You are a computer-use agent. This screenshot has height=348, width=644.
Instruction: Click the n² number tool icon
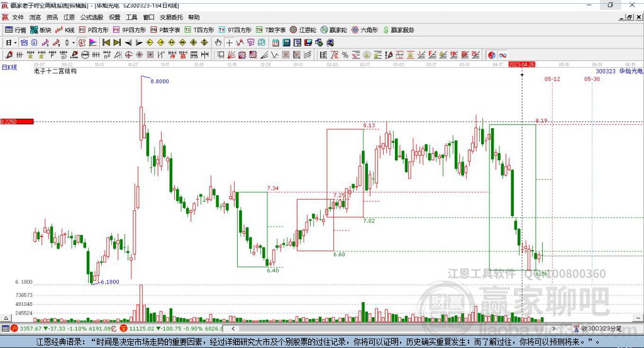(107, 55)
